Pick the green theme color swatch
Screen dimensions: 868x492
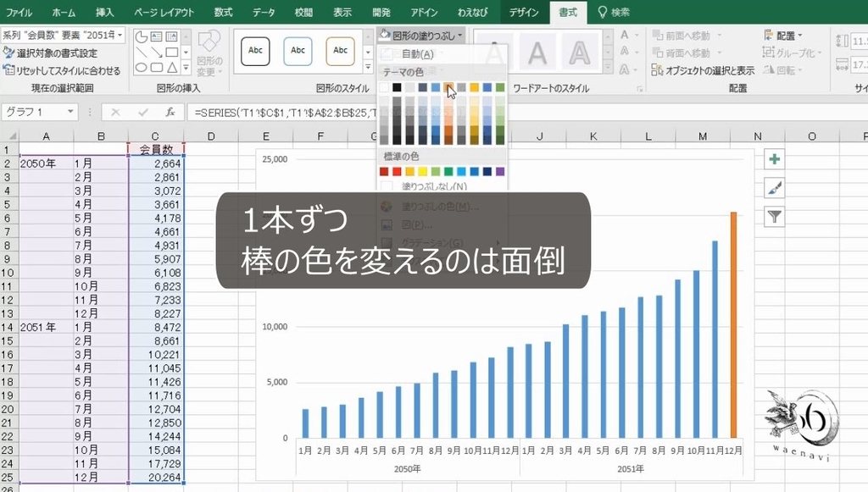coord(500,87)
